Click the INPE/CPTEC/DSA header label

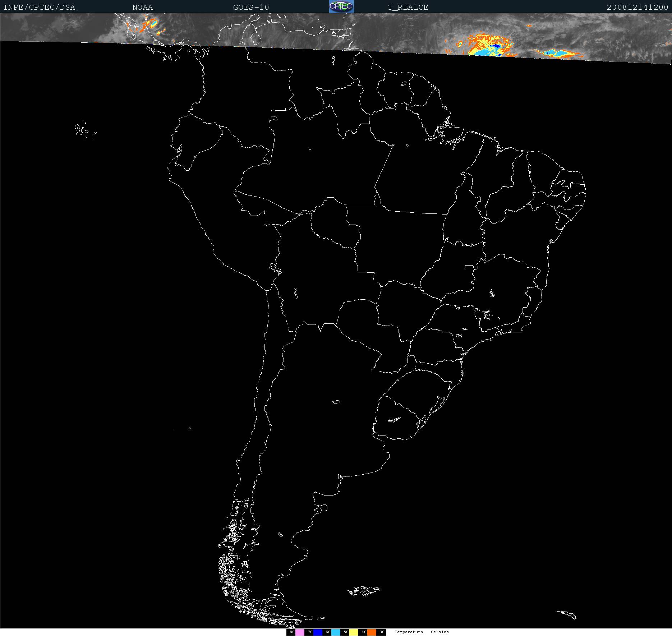39,7
